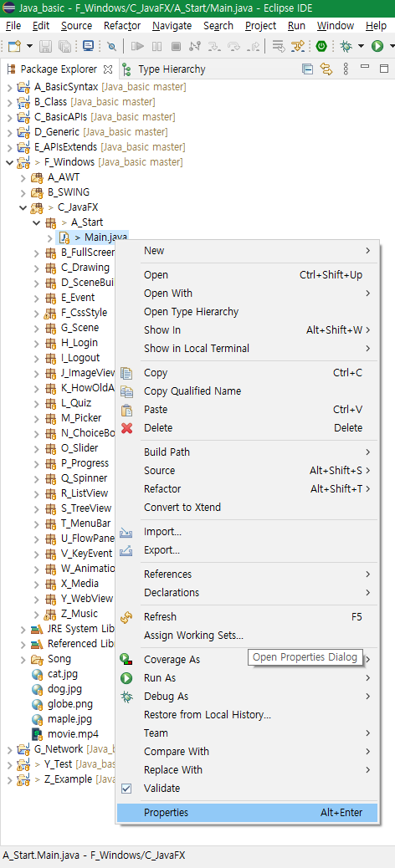Open the New submenu

point(247,251)
